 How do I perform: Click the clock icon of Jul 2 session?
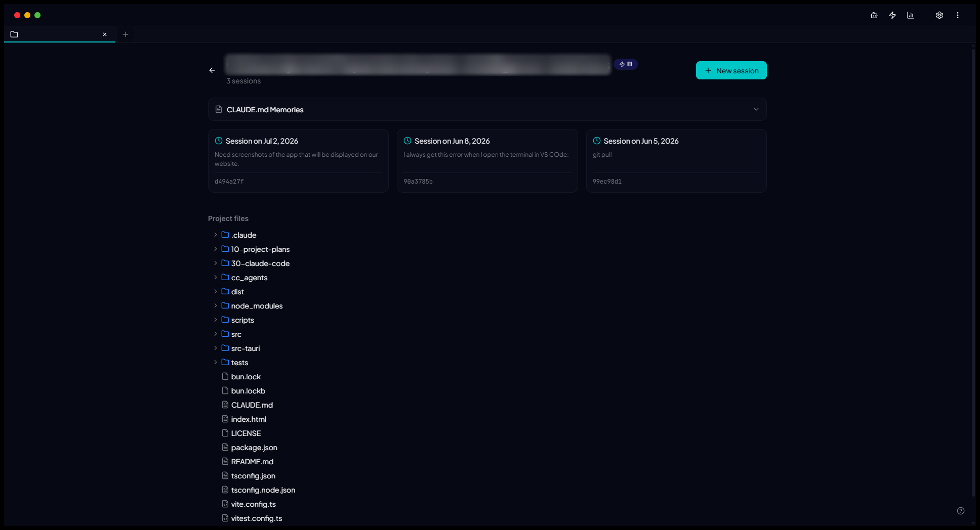(x=219, y=141)
